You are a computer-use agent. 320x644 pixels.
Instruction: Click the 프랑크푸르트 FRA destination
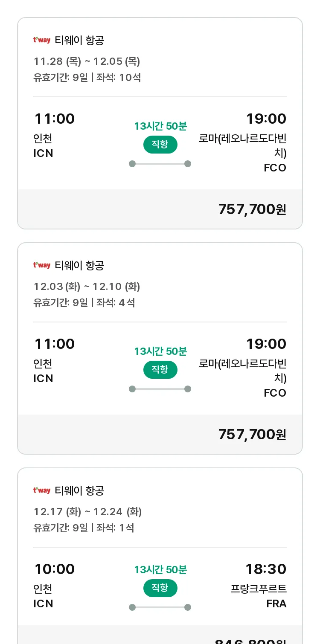[x=259, y=596]
